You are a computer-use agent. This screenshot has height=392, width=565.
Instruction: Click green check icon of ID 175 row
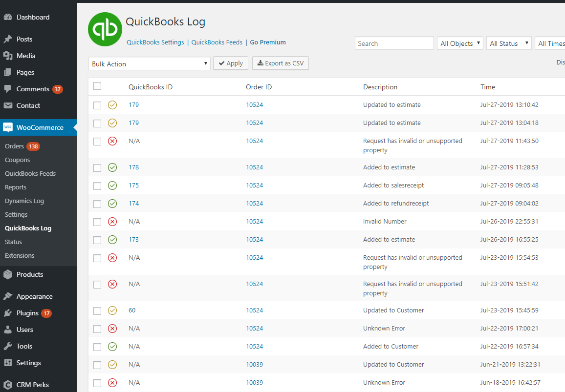click(x=112, y=186)
